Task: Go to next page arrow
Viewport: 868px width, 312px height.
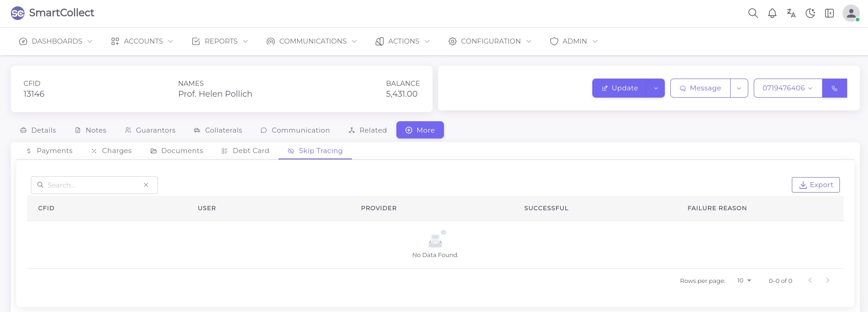Action: 828,280
